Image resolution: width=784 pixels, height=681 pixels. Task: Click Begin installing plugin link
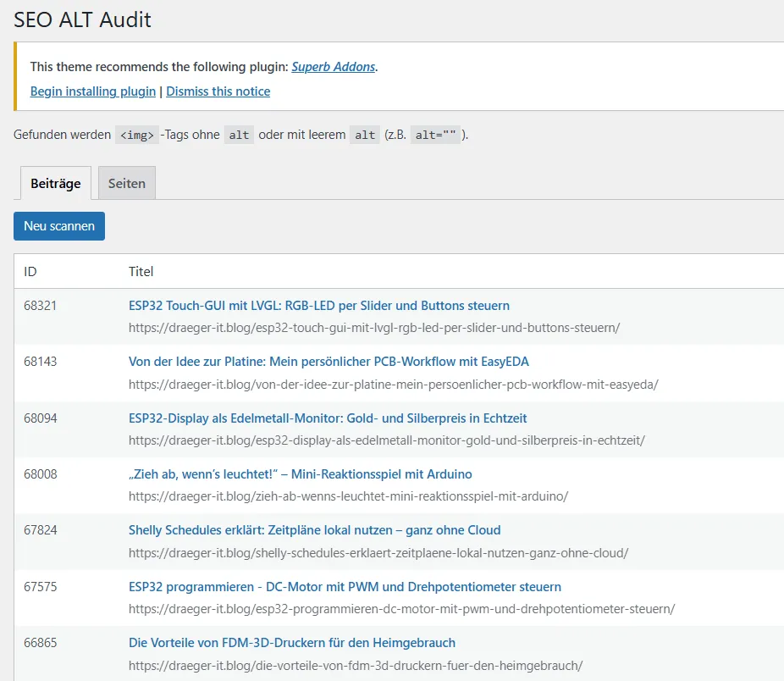tap(92, 91)
